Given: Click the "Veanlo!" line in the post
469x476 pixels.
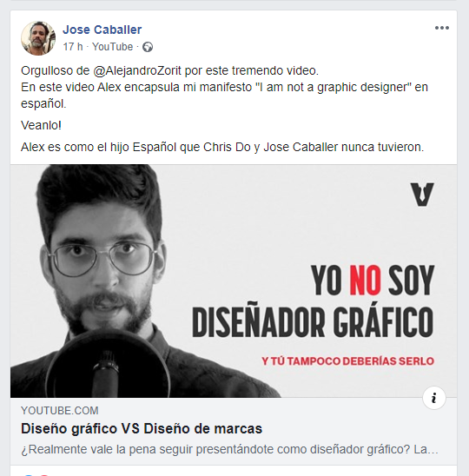Looking at the screenshot, I should (41, 125).
